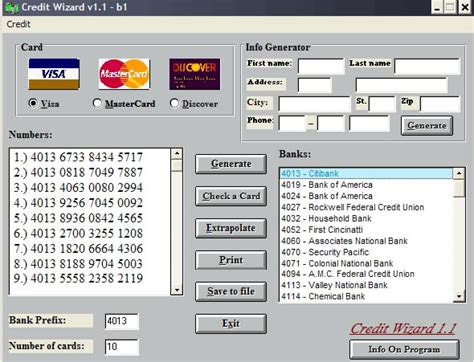Click Banks list scroll down arrow
Screen dimensions: 474x362
459,296
